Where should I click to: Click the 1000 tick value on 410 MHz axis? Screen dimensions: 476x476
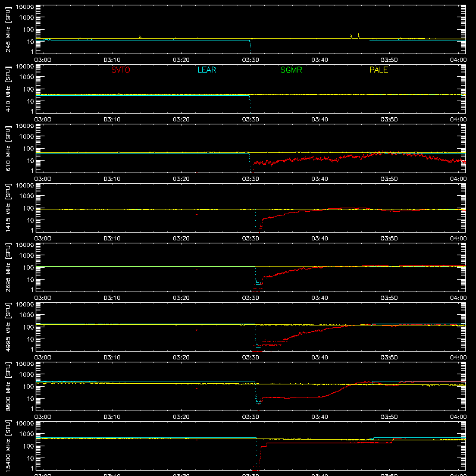coord(27,77)
